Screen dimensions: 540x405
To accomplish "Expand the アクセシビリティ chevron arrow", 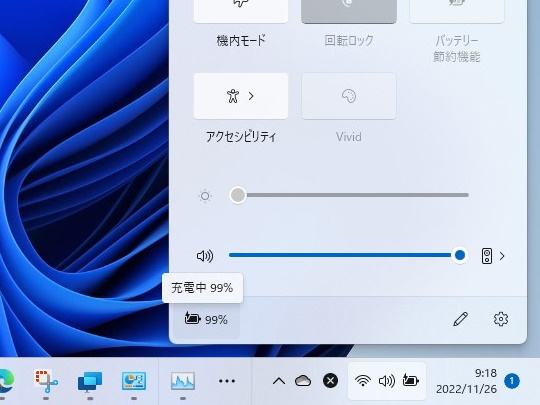I will (251, 96).
